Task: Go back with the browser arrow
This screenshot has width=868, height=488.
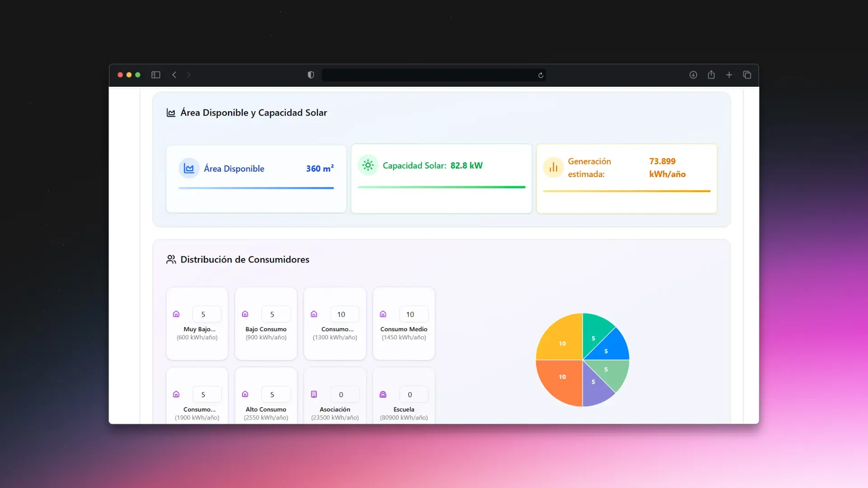Action: 175,75
